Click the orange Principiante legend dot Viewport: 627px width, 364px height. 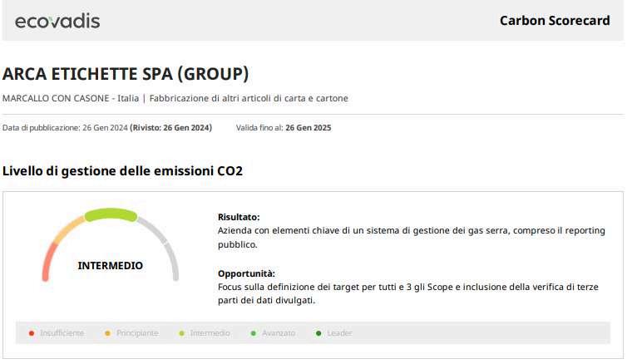click(x=107, y=333)
